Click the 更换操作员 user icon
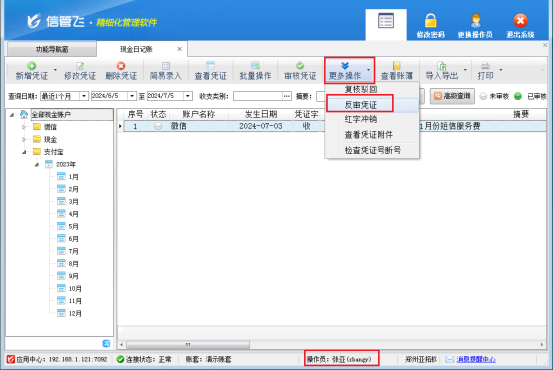The width and height of the screenshot is (553, 370). 475,20
